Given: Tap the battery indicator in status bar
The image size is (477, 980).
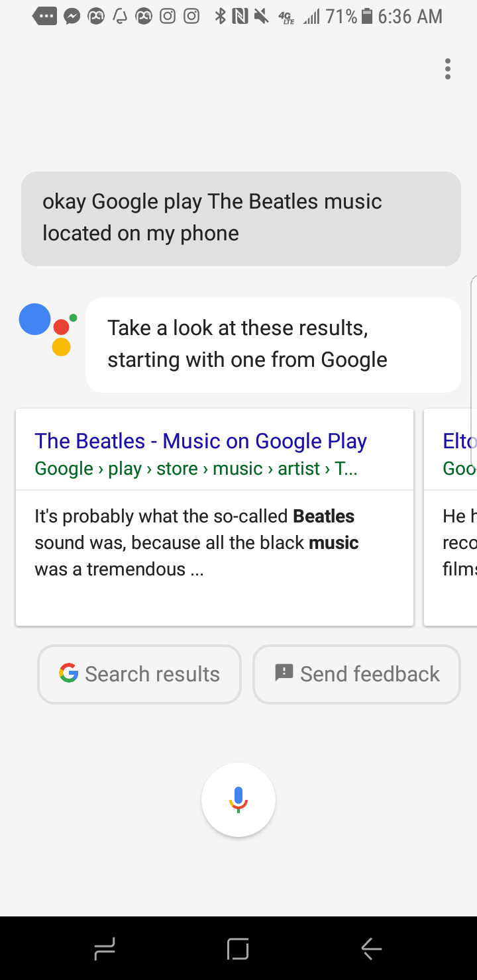Looking at the screenshot, I should [x=368, y=17].
